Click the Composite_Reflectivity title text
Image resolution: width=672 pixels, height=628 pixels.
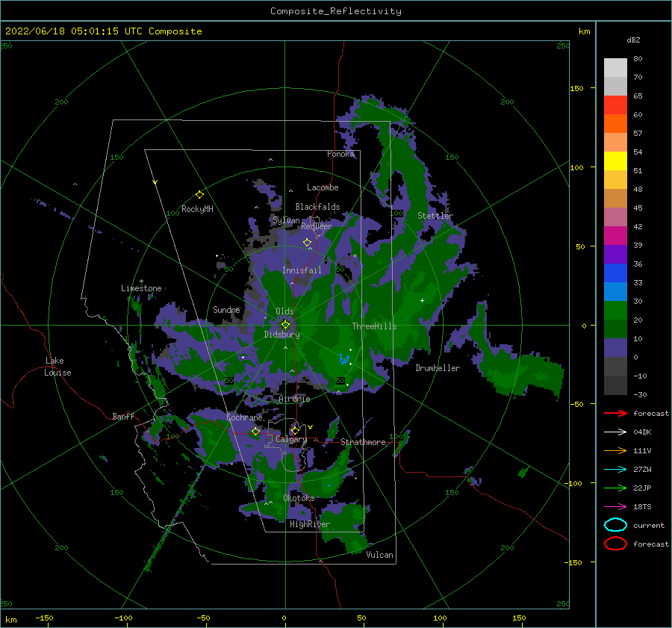pyautogui.click(x=335, y=11)
